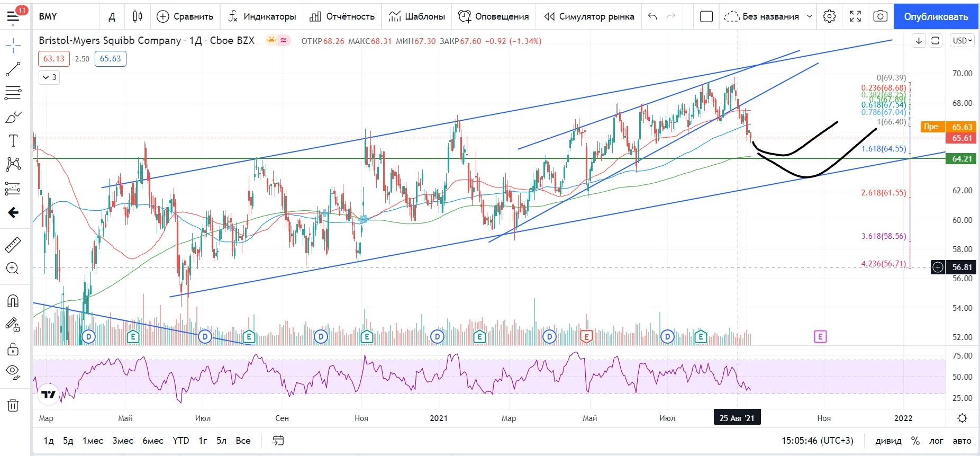980x456 pixels.
Task: Enter fullscreen mode
Action: coord(855,16)
